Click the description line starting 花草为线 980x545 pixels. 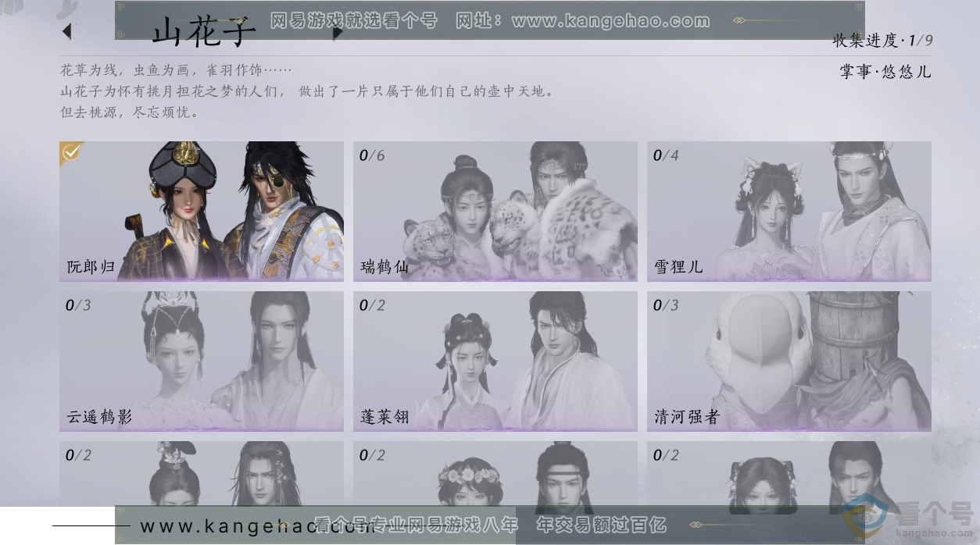176,70
